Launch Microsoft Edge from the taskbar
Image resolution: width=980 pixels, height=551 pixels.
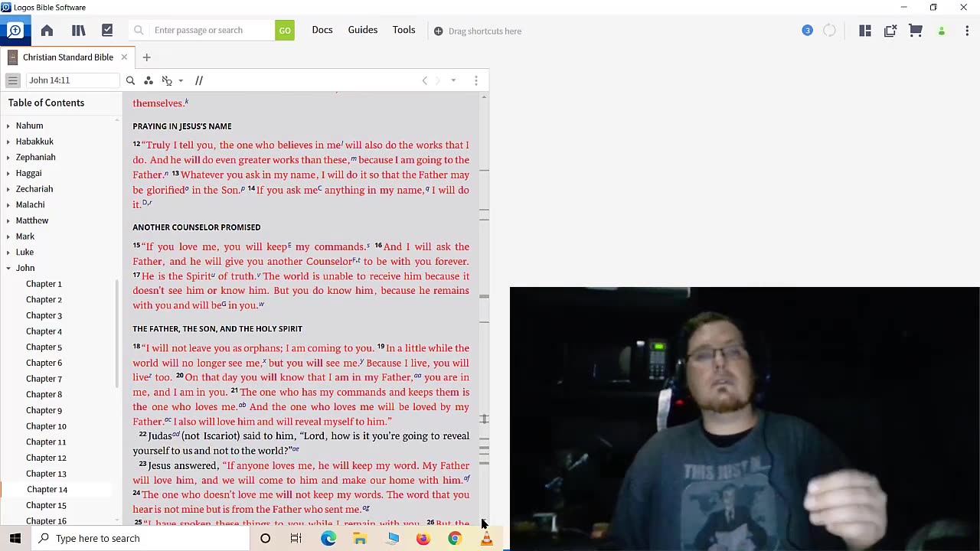pyautogui.click(x=328, y=538)
